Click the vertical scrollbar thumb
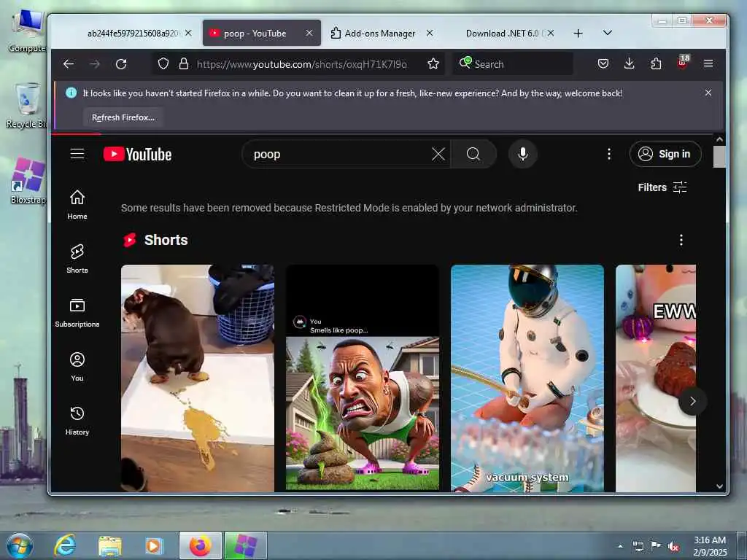 click(719, 157)
